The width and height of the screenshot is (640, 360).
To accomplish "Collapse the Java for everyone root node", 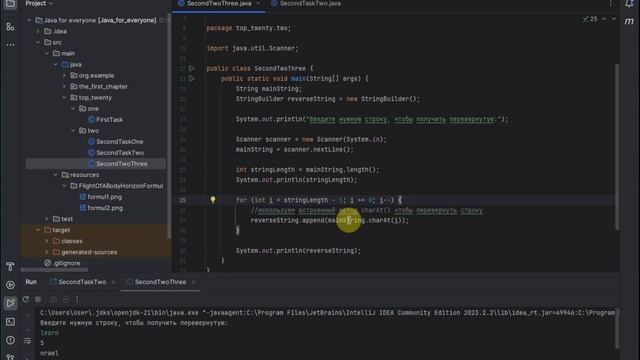I will point(29,20).
